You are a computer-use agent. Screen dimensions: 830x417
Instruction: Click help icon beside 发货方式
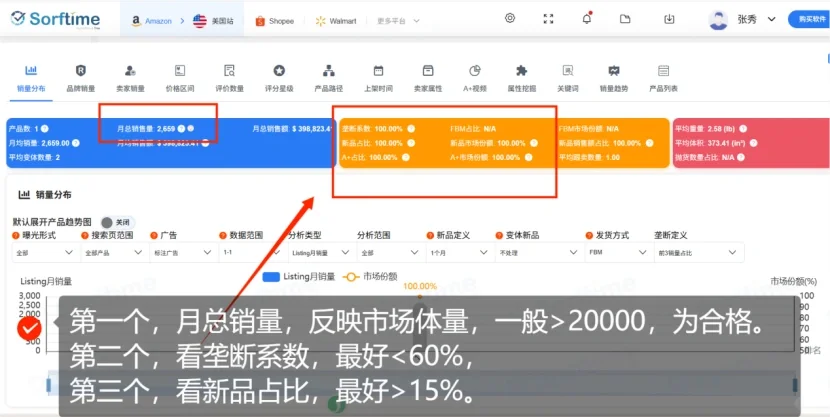(x=589, y=235)
